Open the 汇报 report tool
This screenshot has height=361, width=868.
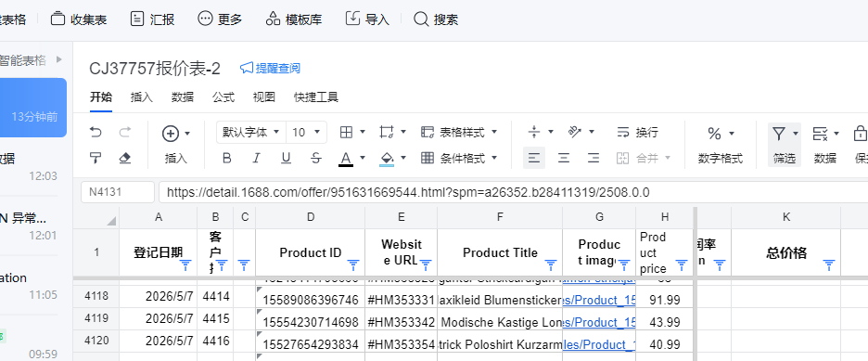click(152, 19)
